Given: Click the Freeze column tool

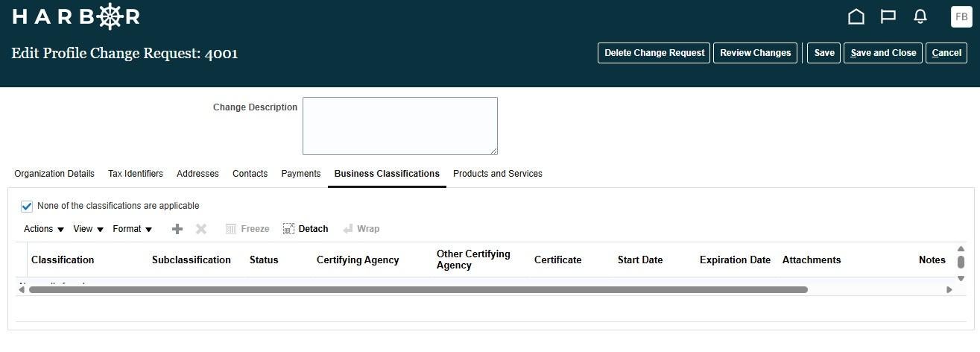Looking at the screenshot, I should [x=247, y=229].
